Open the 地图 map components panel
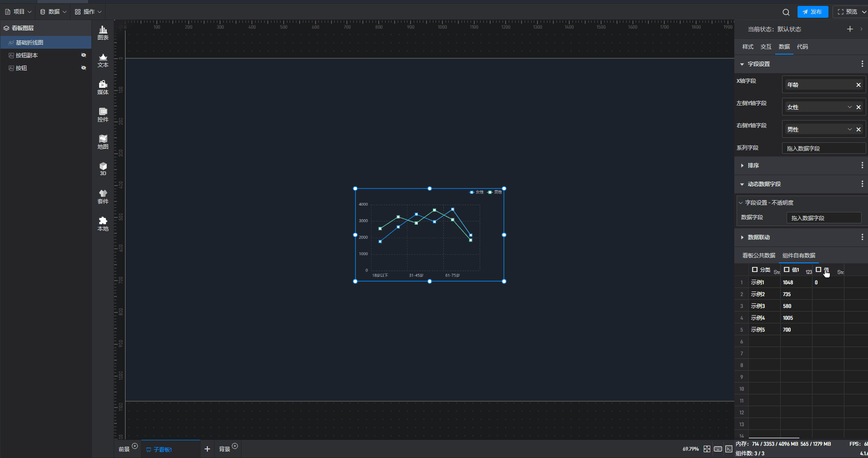This screenshot has height=458, width=868. [103, 142]
